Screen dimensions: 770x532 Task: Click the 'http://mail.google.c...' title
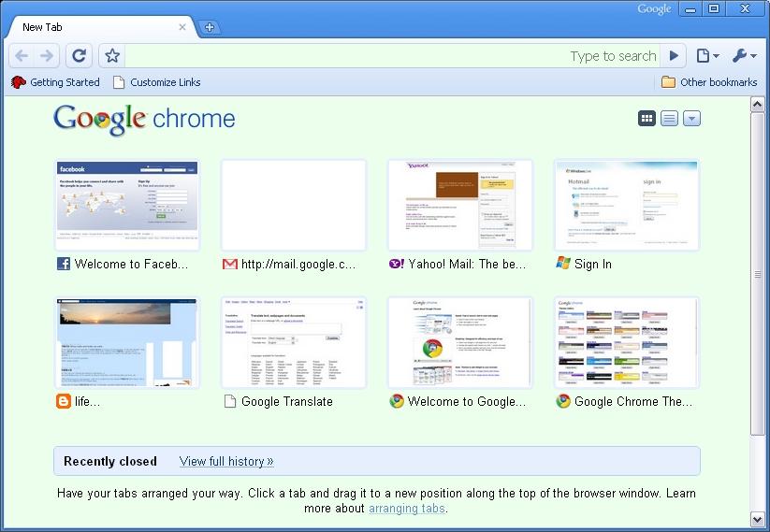click(298, 264)
